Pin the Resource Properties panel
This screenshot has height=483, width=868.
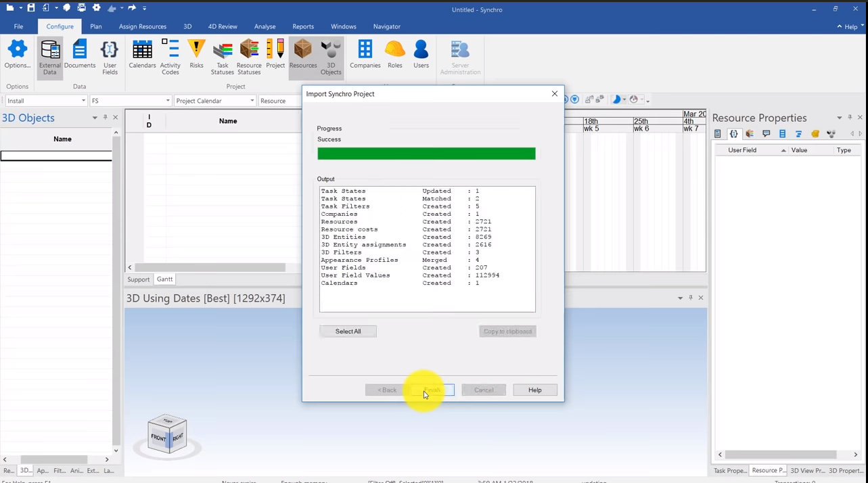point(850,118)
